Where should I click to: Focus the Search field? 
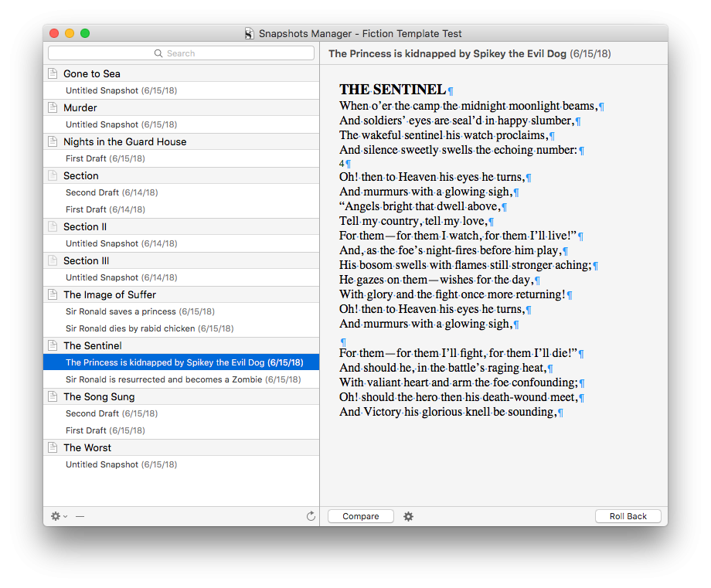181,53
